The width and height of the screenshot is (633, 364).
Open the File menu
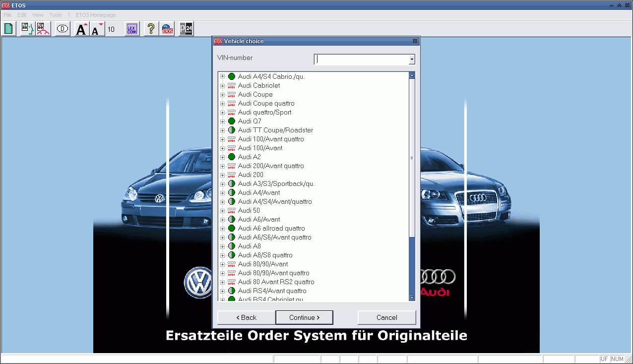click(7, 15)
